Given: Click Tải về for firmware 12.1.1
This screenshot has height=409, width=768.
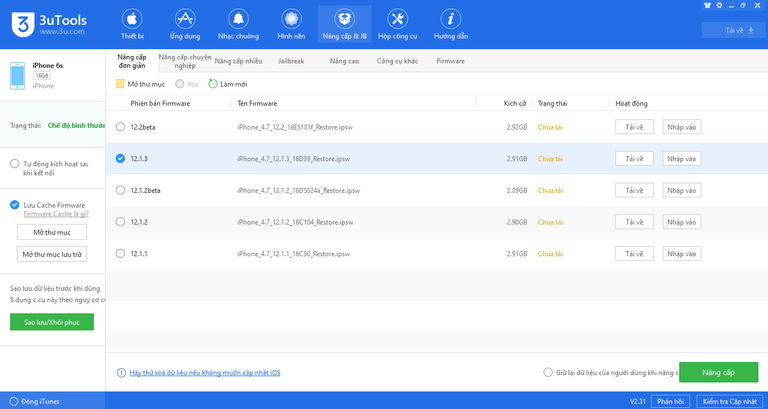Looking at the screenshot, I should coord(633,254).
